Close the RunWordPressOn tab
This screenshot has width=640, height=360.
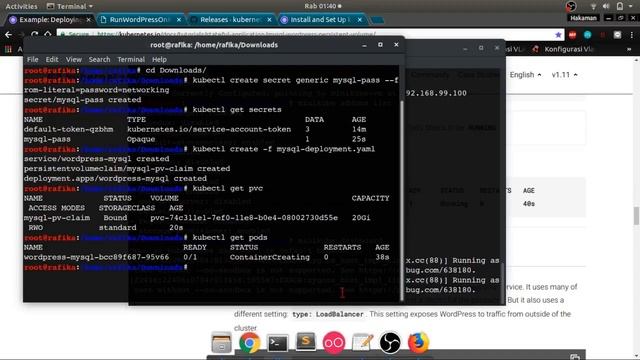click(x=179, y=20)
